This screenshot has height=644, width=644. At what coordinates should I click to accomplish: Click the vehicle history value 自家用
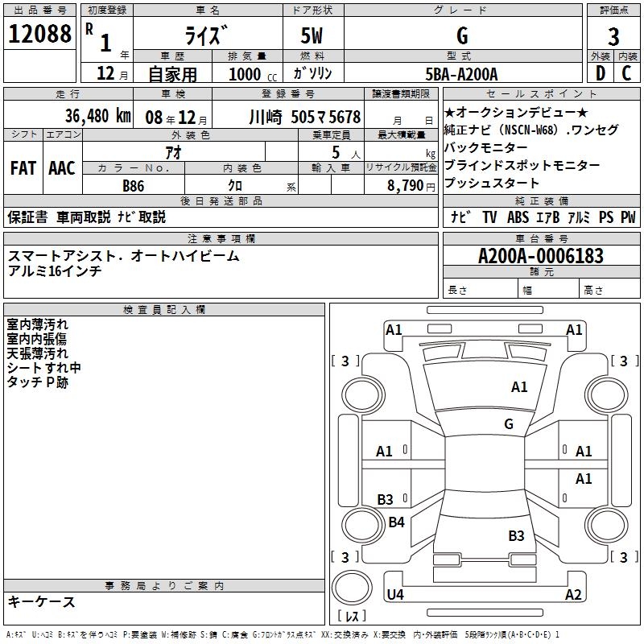[x=172, y=74]
